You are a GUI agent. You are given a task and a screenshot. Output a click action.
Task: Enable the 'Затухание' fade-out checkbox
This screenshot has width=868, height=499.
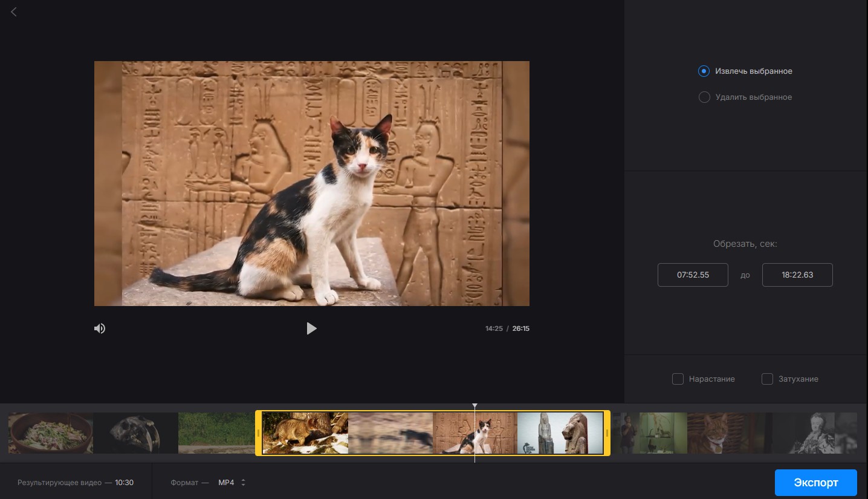tap(767, 379)
